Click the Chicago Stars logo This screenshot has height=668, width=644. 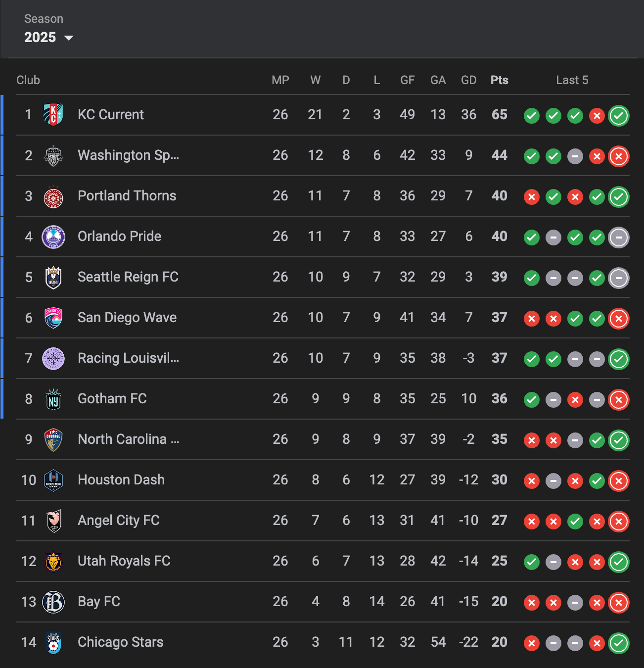53,642
